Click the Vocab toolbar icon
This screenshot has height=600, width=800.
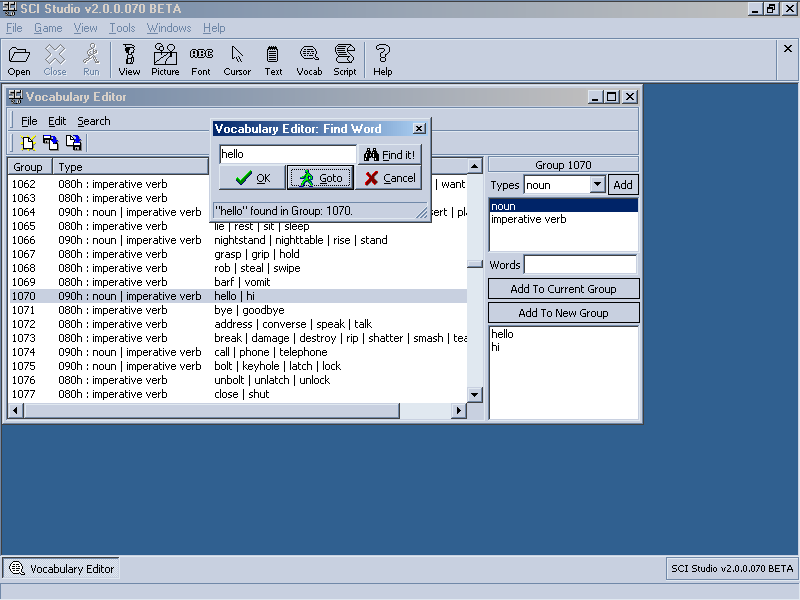(x=309, y=60)
